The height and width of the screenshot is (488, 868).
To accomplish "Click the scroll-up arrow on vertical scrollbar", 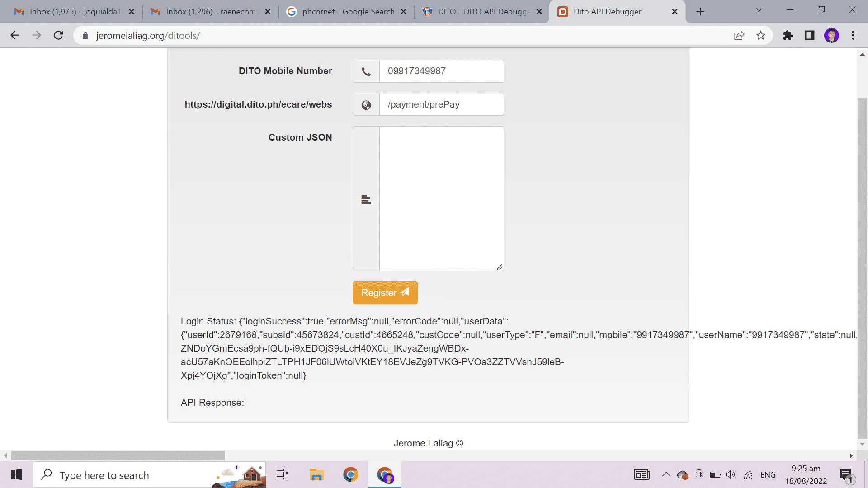I will [862, 55].
